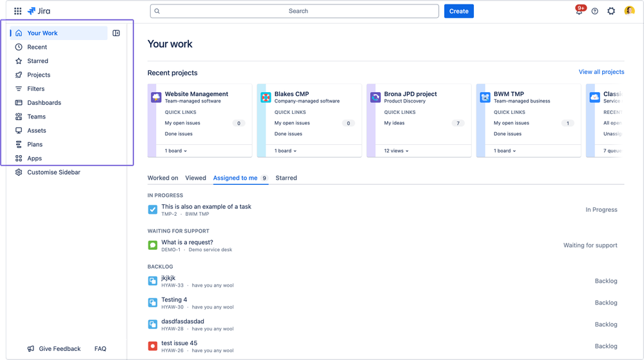Click the Brona JPD project icon
644x360 pixels.
375,97
